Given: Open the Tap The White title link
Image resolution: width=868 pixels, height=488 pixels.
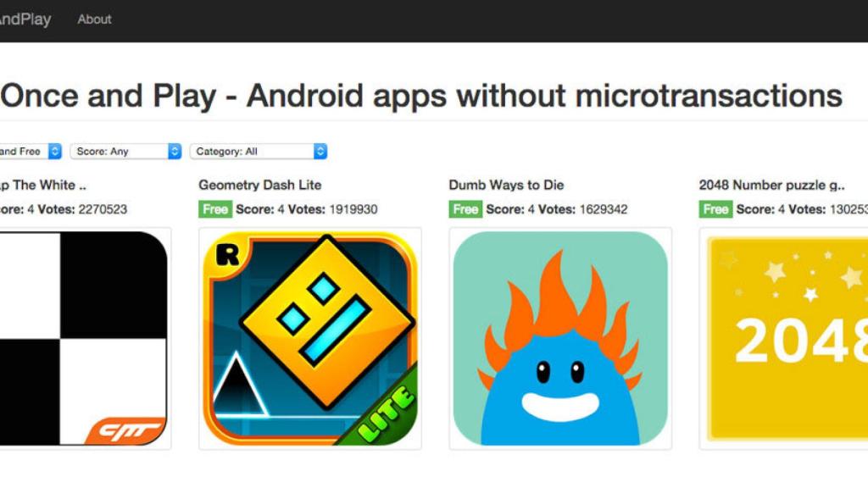Looking at the screenshot, I should point(42,185).
